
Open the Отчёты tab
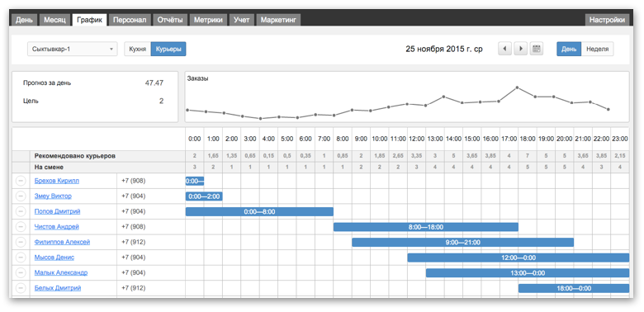(170, 20)
